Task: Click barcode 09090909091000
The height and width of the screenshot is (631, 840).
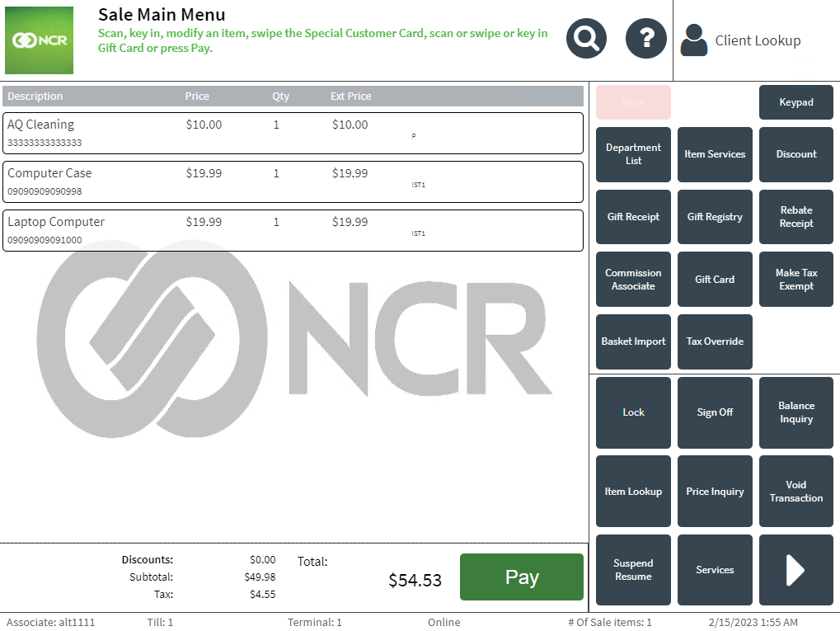Action: coord(45,240)
